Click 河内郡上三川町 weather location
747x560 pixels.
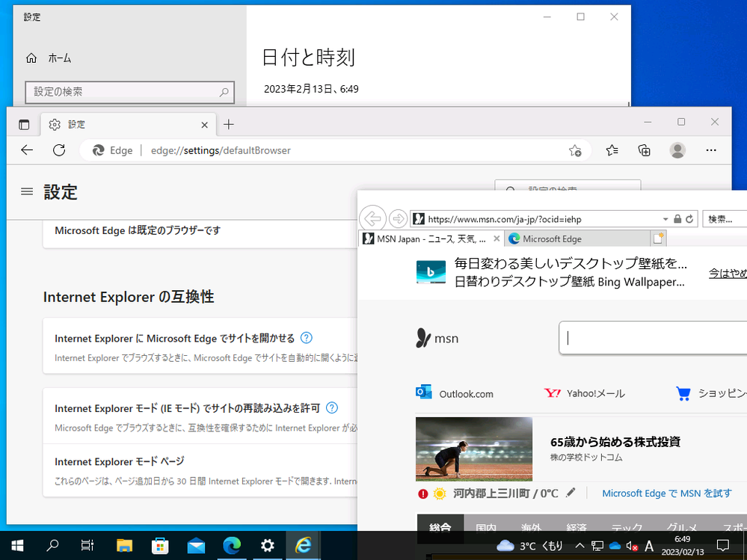tap(505, 493)
